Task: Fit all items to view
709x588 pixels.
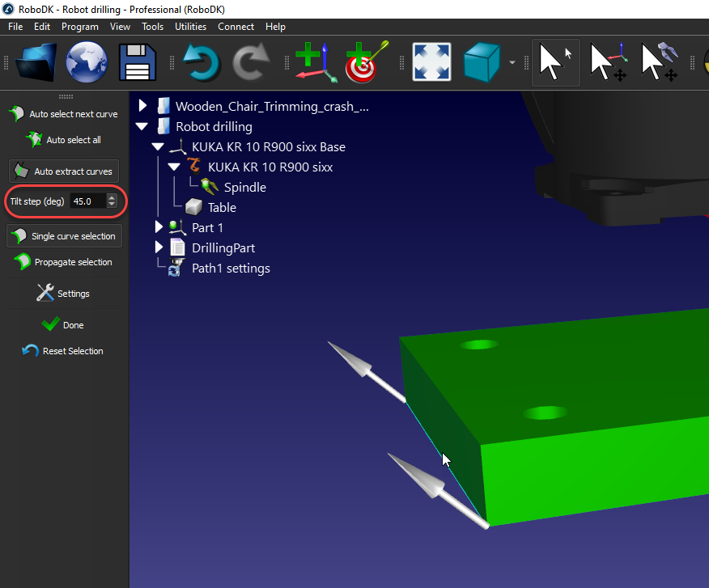Action: click(x=431, y=62)
